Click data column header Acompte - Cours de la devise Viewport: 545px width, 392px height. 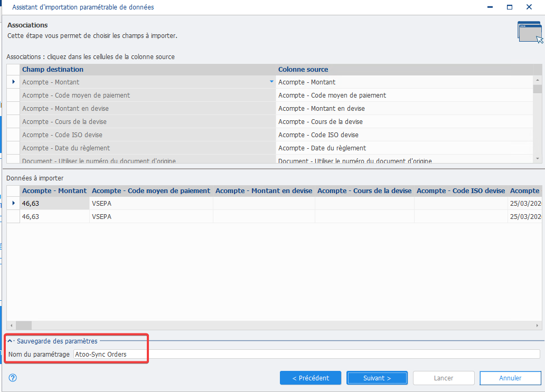[364, 190]
